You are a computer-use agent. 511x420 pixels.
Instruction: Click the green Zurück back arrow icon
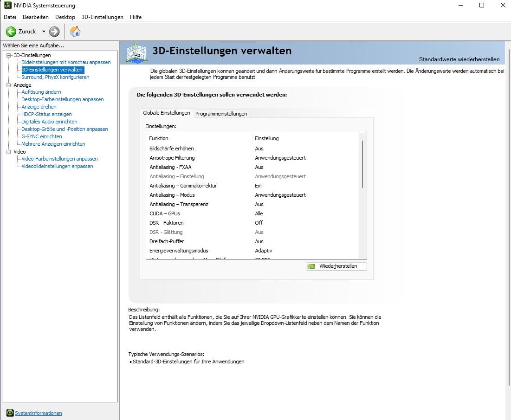[11, 32]
